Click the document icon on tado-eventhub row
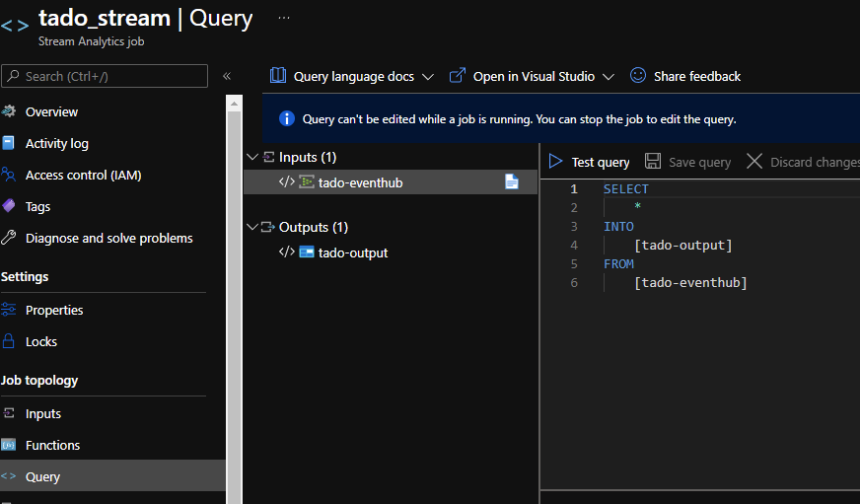Screen dimensions: 860x504 (511, 181)
